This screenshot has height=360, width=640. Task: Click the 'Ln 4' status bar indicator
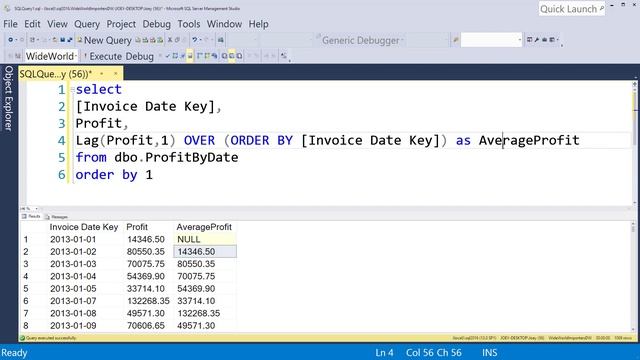tap(384, 353)
